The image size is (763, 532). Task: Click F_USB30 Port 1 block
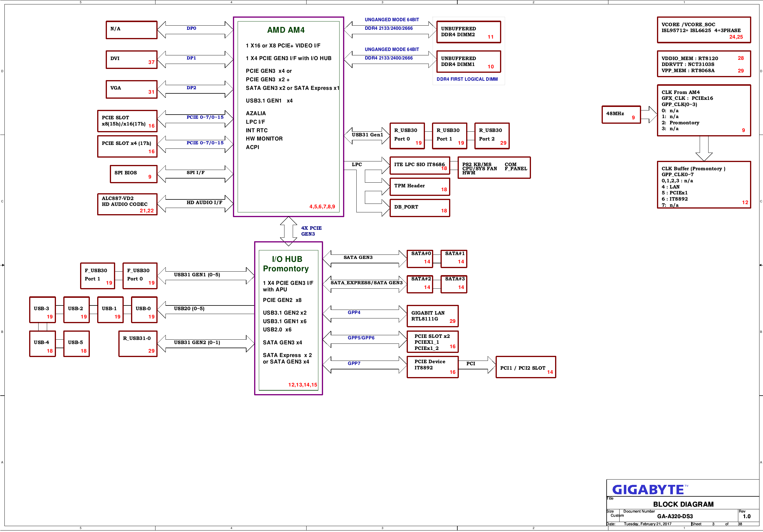coord(98,276)
